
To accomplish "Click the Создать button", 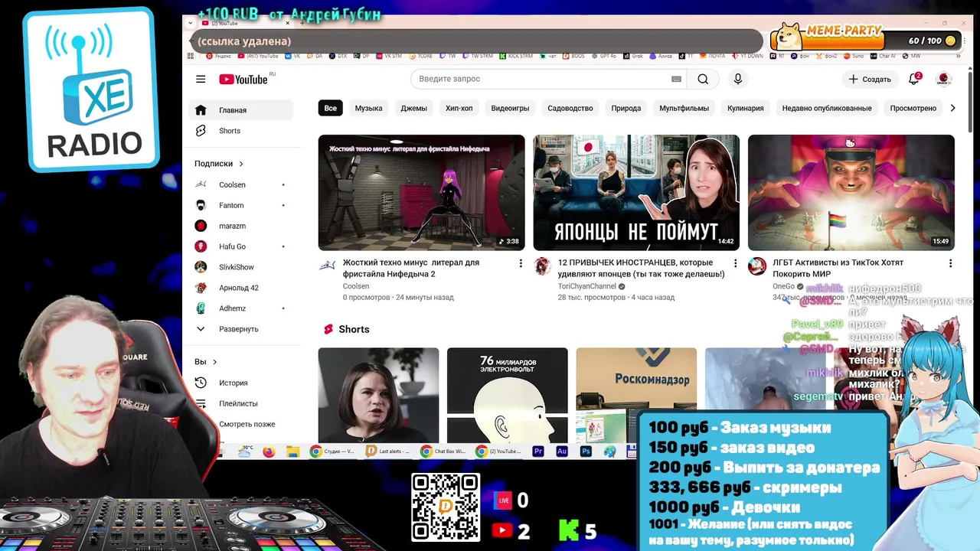I will [871, 79].
